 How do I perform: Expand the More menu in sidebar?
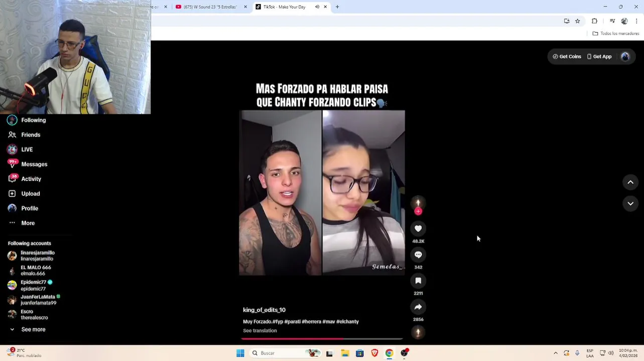click(22, 223)
